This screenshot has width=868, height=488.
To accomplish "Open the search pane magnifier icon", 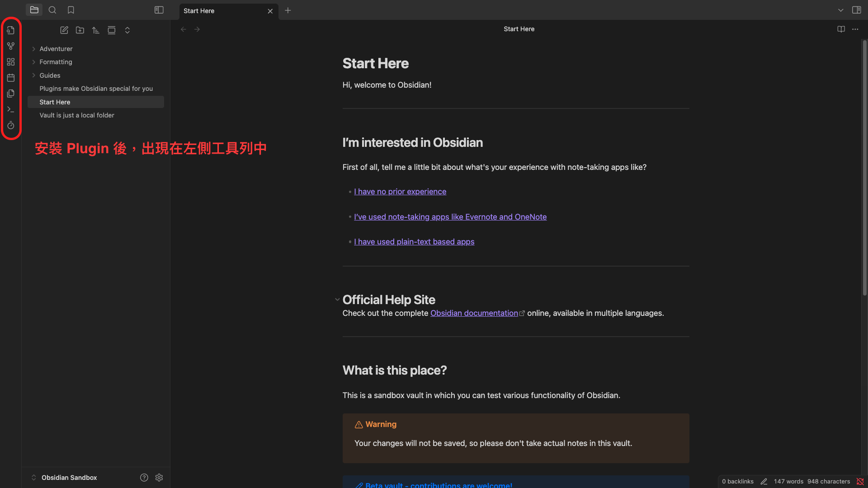I will (52, 10).
